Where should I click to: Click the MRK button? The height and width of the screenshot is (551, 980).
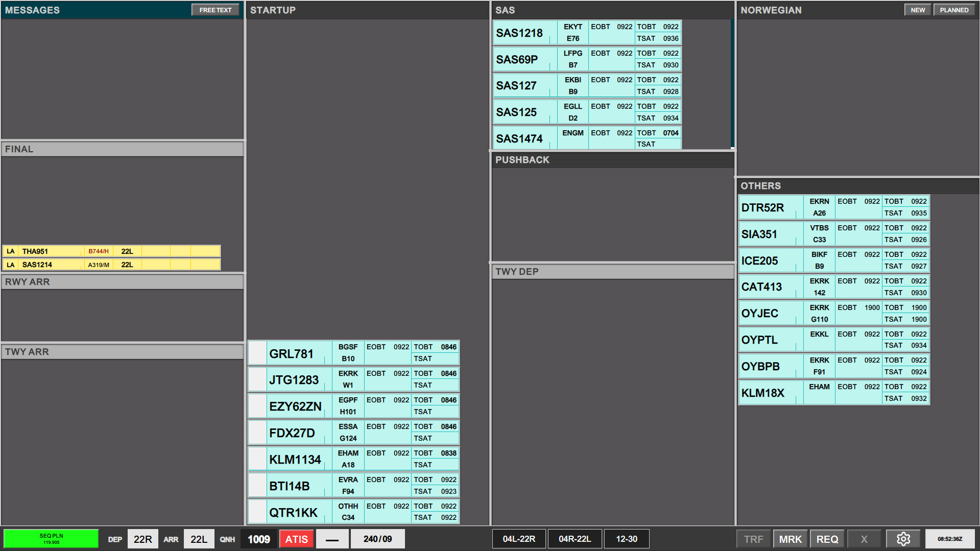[x=790, y=539]
